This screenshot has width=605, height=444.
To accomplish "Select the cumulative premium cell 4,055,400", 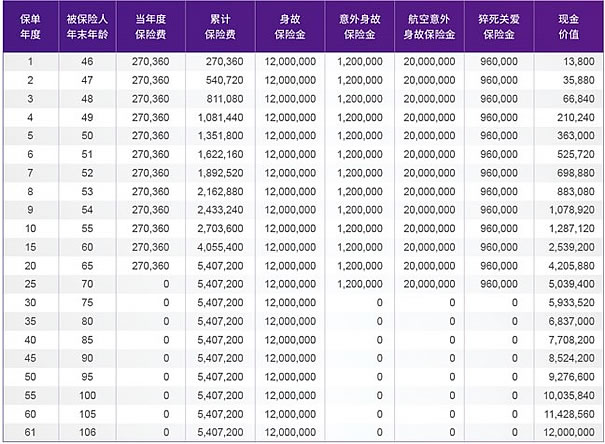I will tap(219, 246).
